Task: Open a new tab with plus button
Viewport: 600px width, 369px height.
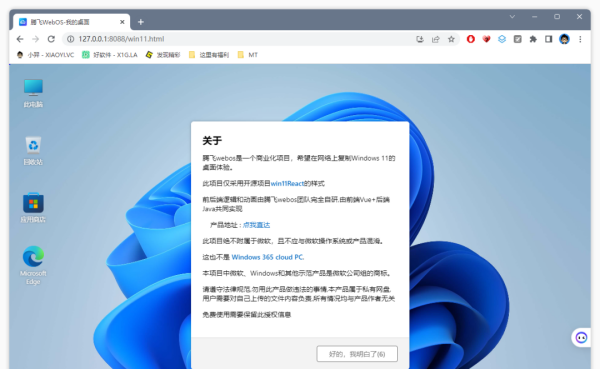Action: 140,22
